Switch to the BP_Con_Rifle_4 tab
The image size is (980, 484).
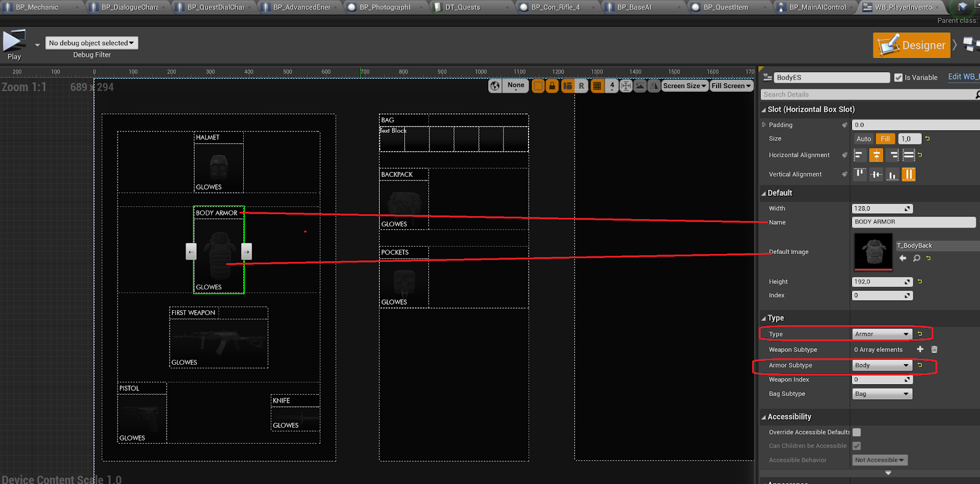pyautogui.click(x=556, y=7)
